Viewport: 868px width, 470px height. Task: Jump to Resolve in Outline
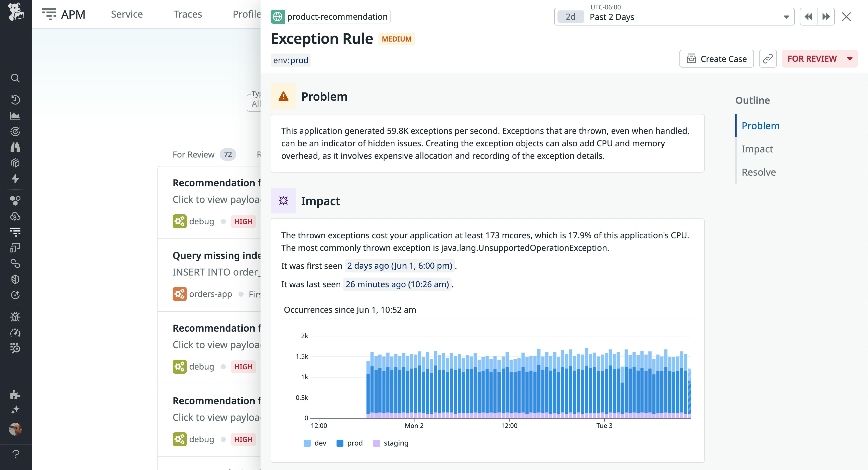(759, 172)
